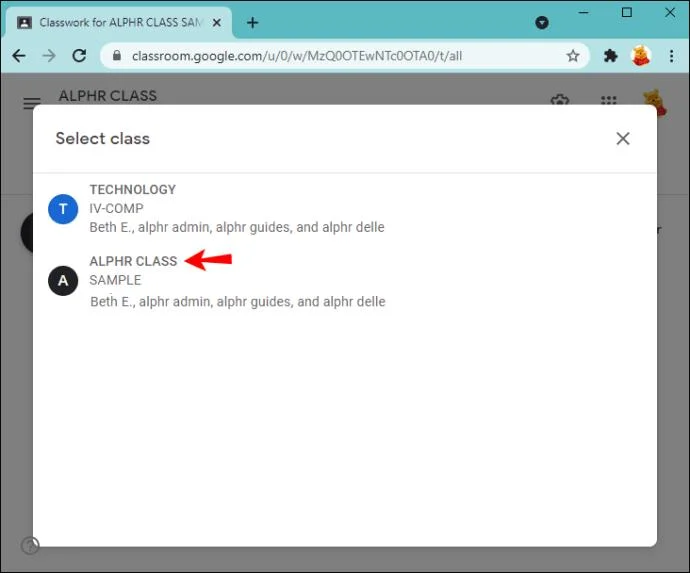Click teacher names under IV-COMP
Viewport: 690px width, 573px height.
[x=237, y=227]
